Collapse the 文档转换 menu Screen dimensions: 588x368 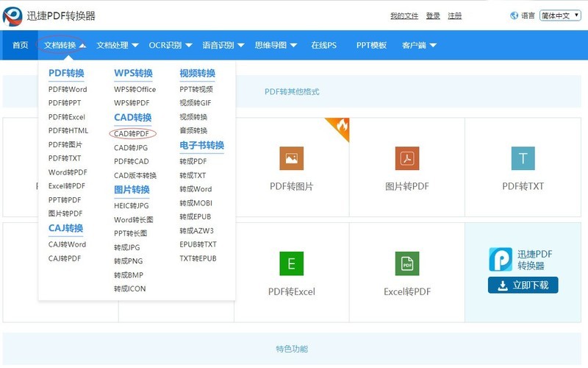[65, 45]
